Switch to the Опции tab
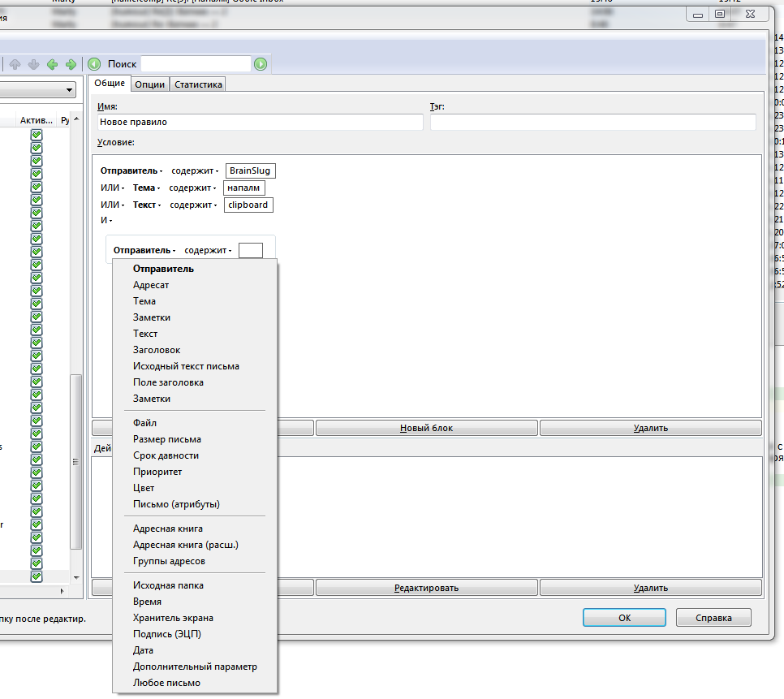Screen dimensions: 784x699 [x=149, y=84]
